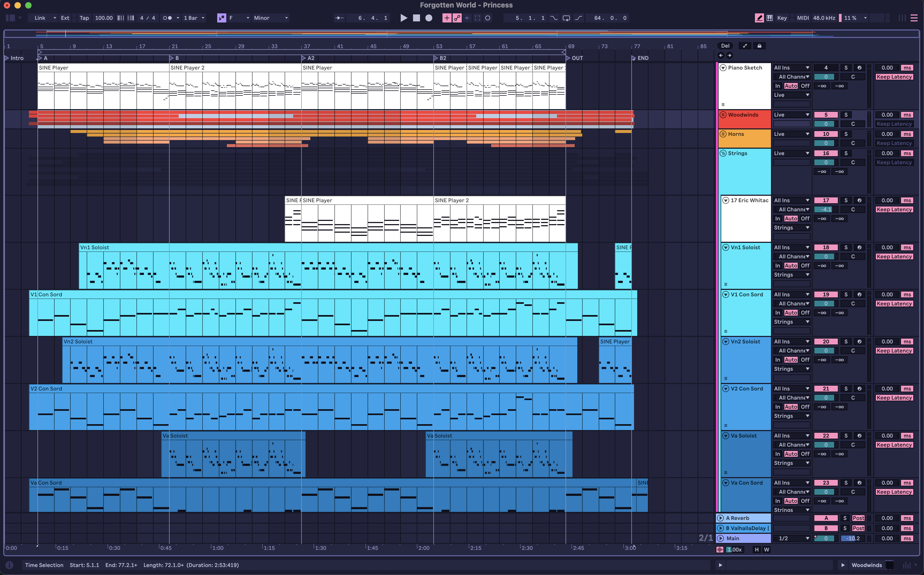Open the Key map mode
The width and height of the screenshot is (924, 575).
782,18
